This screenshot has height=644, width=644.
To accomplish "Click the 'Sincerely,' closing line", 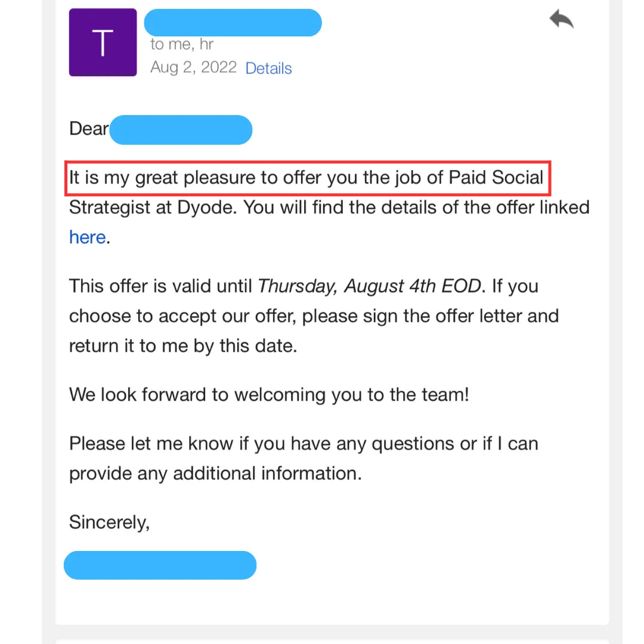I will point(109,522).
